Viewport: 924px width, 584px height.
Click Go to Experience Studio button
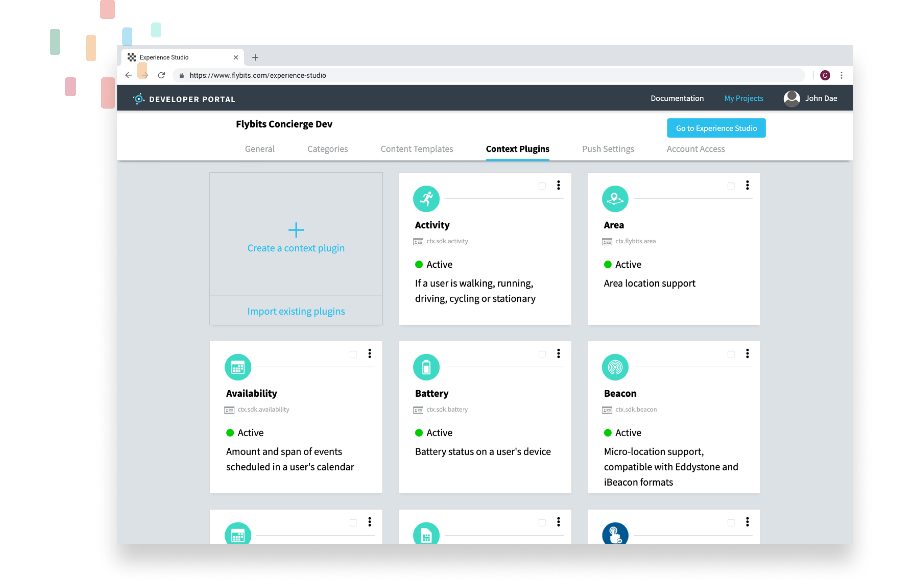(x=716, y=128)
